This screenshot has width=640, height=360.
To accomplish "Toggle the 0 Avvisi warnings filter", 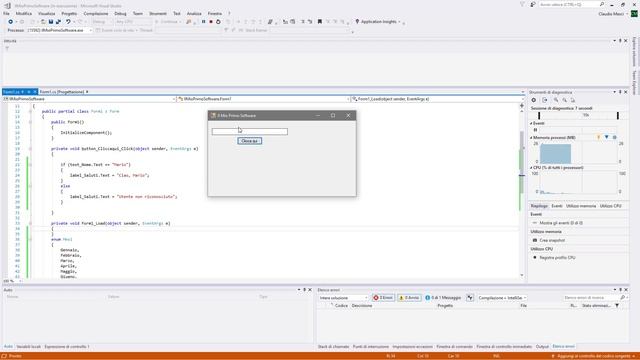I will 409,298.
